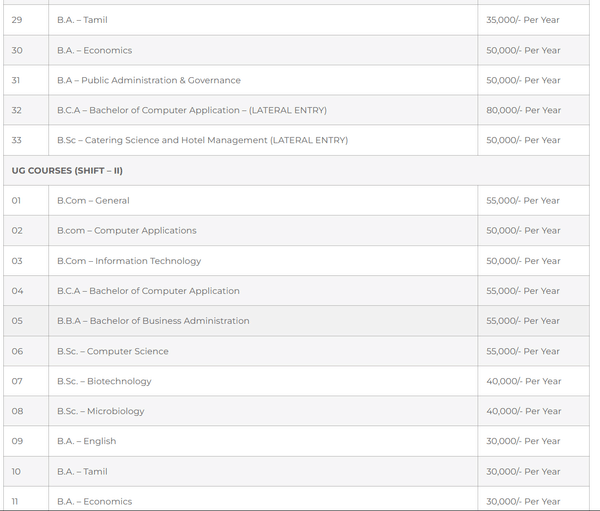The width and height of the screenshot is (600, 511).
Task: Click the UG COURSES (SHIFT – II) heading
Action: 67,170
